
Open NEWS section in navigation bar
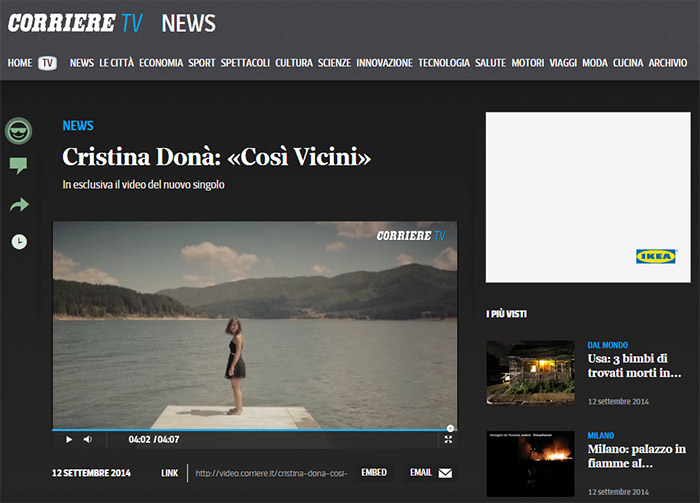coord(82,63)
